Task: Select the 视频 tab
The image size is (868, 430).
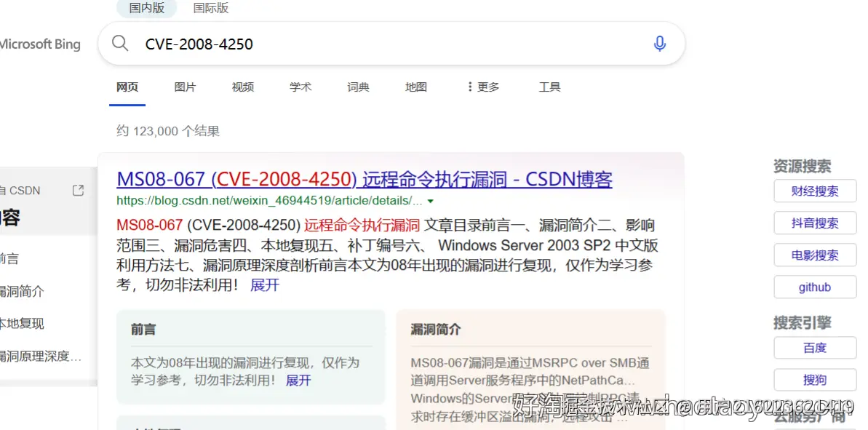Action: point(242,87)
